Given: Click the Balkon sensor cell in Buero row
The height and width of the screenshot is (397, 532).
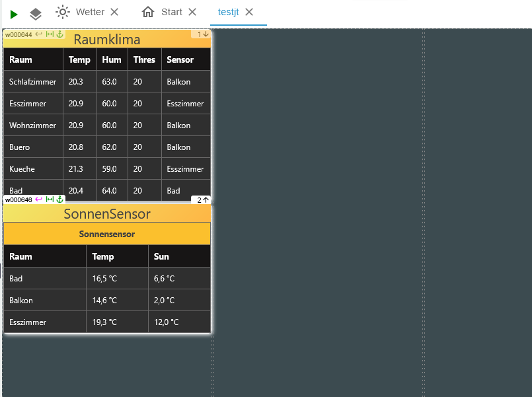Looking at the screenshot, I should coord(186,147).
